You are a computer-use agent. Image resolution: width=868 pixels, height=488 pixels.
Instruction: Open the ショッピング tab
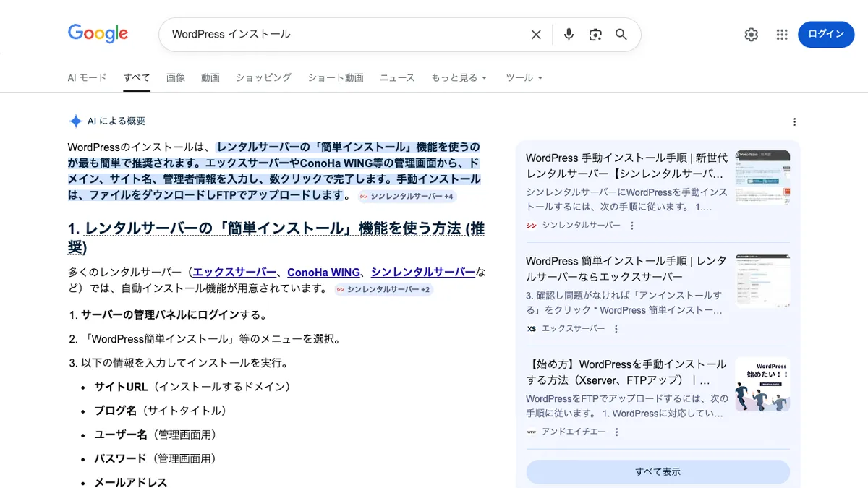pos(263,77)
